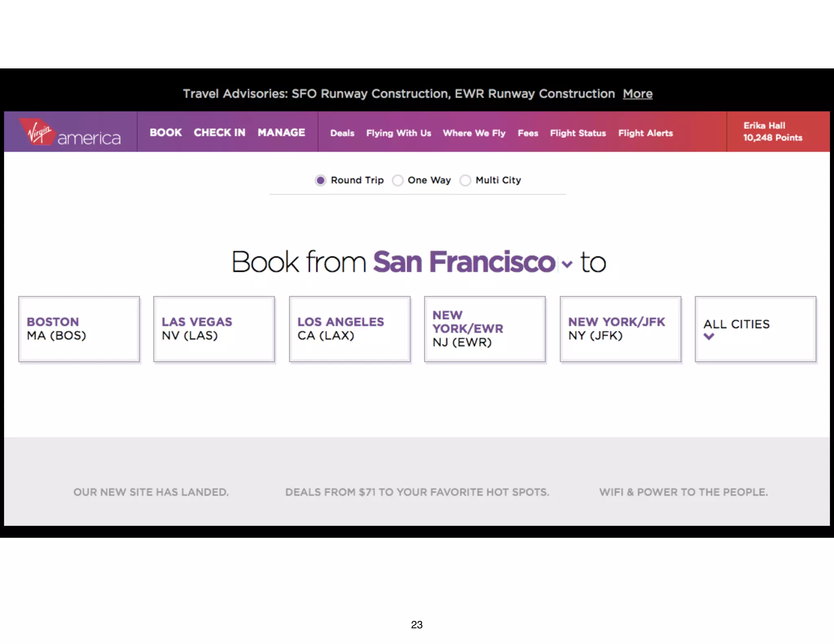Open the Manage menu
This screenshot has width=834, height=644.
(281, 133)
